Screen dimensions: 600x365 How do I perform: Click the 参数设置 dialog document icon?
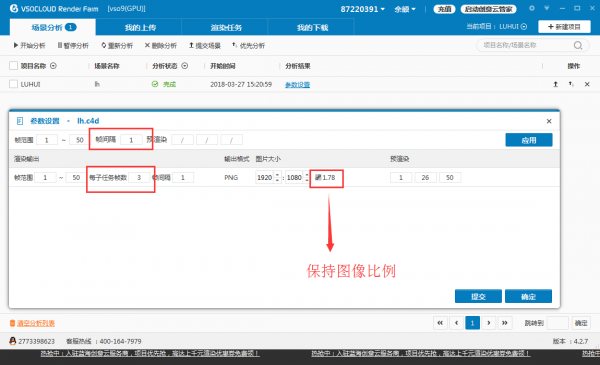click(x=20, y=121)
